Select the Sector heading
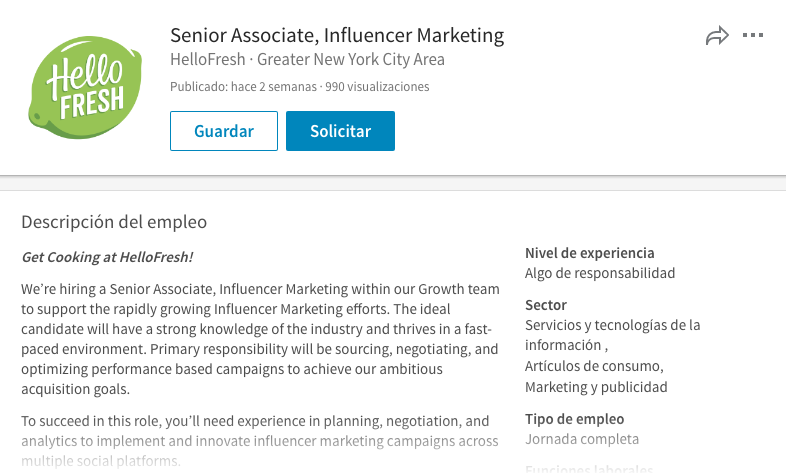The height and width of the screenshot is (473, 786). coord(546,305)
